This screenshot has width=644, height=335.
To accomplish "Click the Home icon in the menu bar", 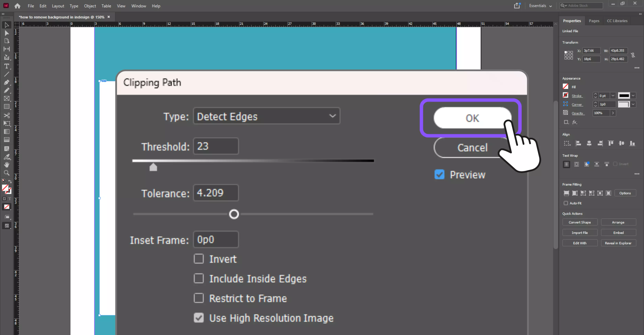I will pyautogui.click(x=17, y=6).
